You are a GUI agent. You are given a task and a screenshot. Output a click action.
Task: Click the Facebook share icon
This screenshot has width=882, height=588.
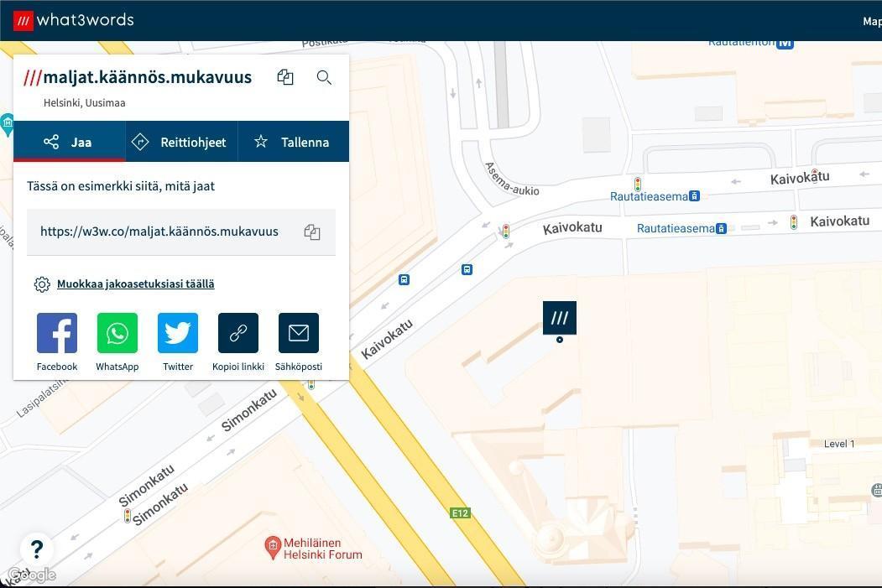(x=57, y=333)
